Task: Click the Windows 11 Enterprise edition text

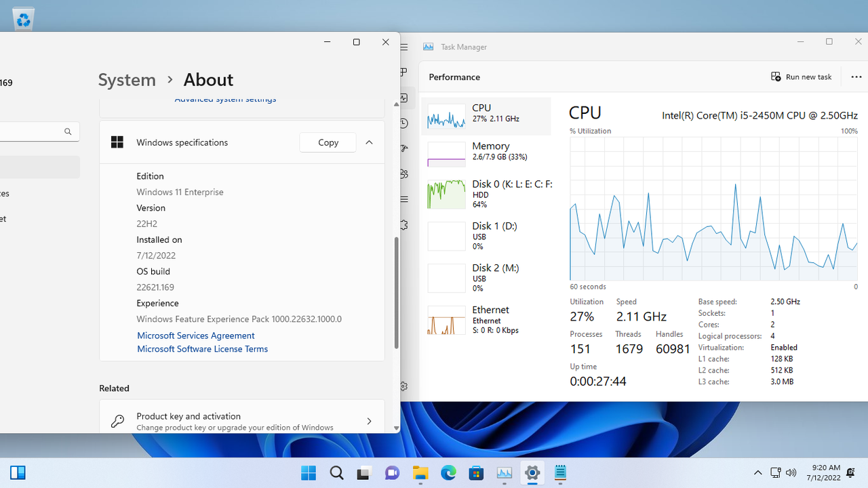Action: (x=180, y=192)
